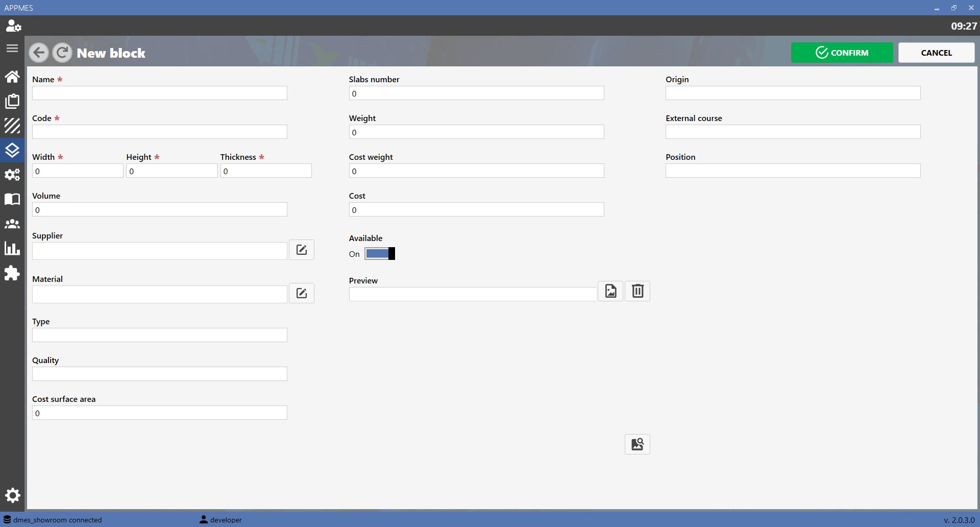Confirm the new block
Screen dimensions: 980x527
click(842, 53)
